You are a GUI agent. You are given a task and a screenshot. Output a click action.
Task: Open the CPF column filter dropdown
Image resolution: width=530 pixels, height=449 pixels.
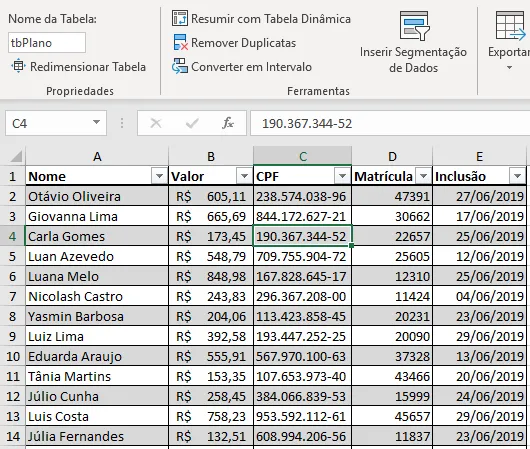point(342,176)
